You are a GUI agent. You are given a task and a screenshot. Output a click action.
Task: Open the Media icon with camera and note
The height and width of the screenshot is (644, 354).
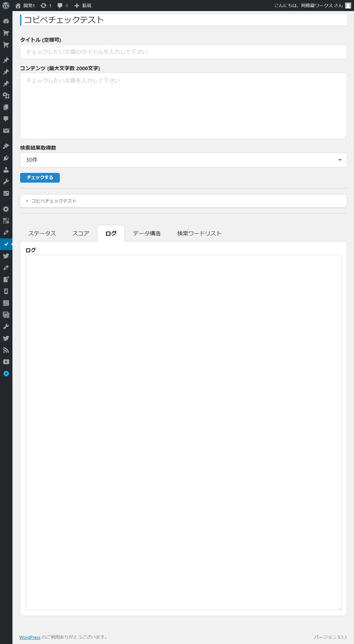[x=6, y=96]
